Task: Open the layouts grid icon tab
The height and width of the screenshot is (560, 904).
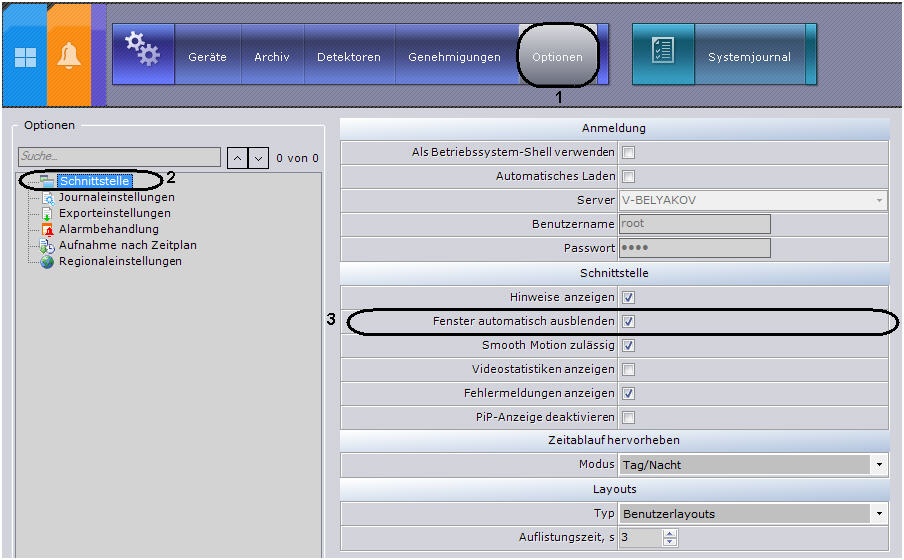Action: point(25,57)
